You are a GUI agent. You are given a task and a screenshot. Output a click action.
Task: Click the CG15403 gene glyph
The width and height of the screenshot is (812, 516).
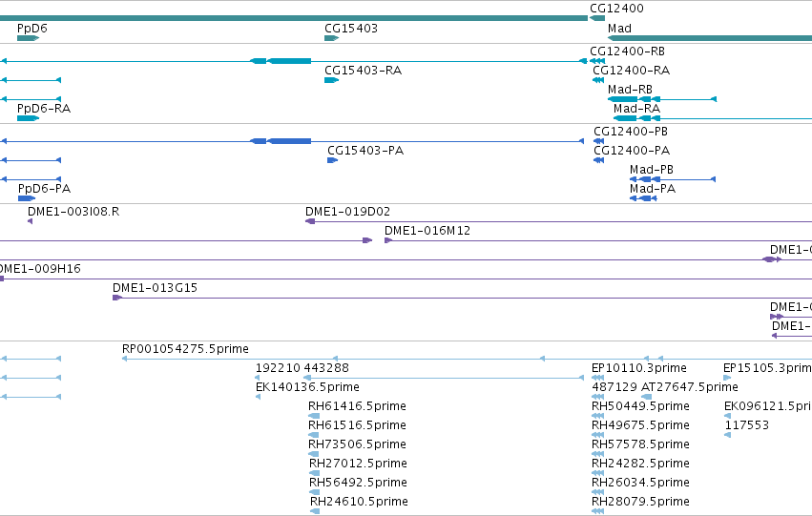coord(331,38)
